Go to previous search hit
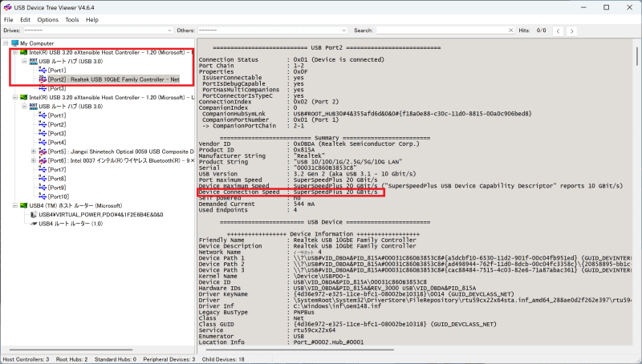The image size is (642, 364). point(558,30)
